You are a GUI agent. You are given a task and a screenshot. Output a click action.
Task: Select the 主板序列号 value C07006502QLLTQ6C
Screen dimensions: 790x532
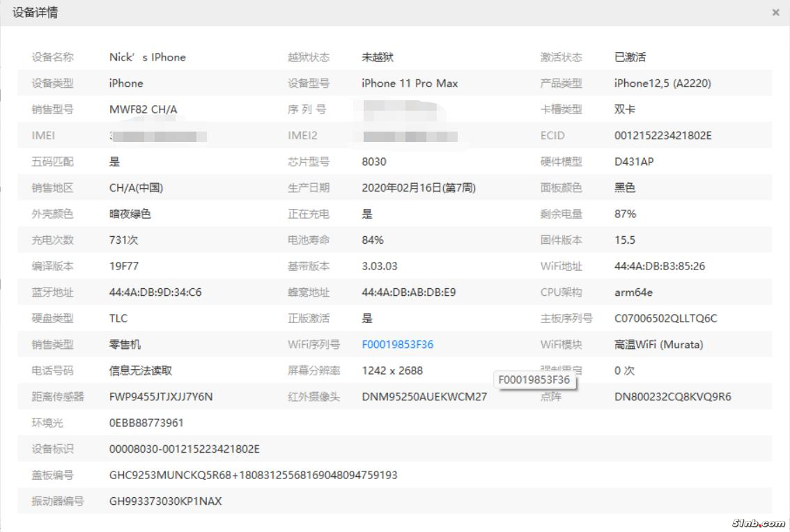665,318
